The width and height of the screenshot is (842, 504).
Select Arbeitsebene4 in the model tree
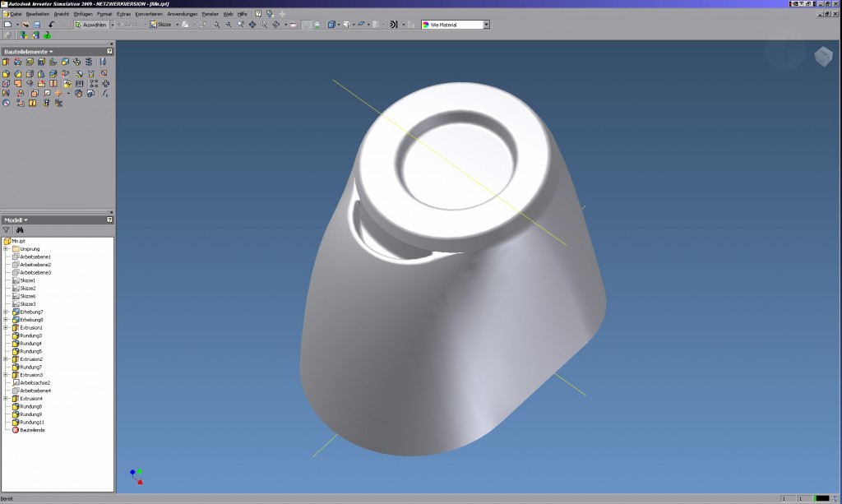point(35,391)
